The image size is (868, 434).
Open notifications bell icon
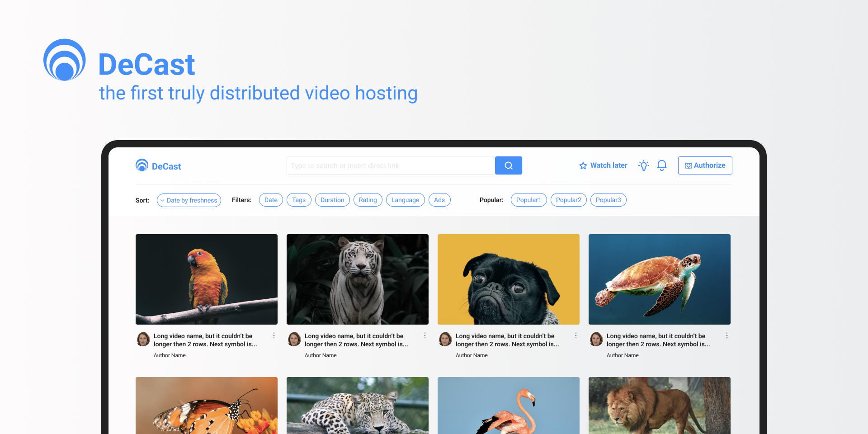point(662,165)
